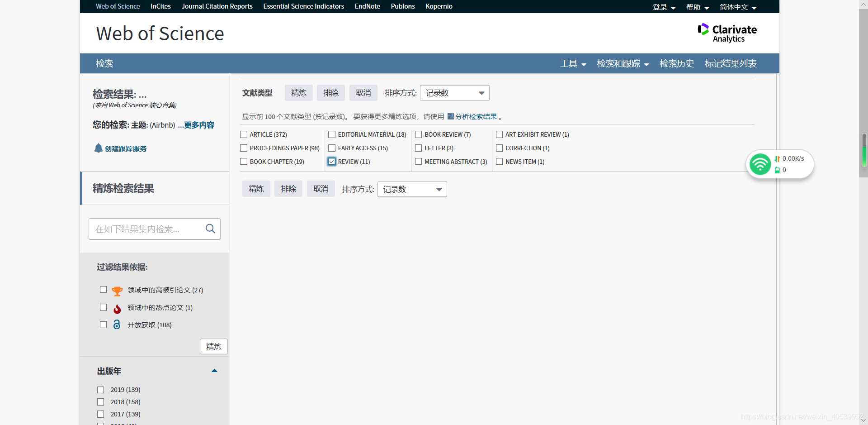Open the 登录 dropdown menu
This screenshot has width=868, height=425.
click(664, 7)
